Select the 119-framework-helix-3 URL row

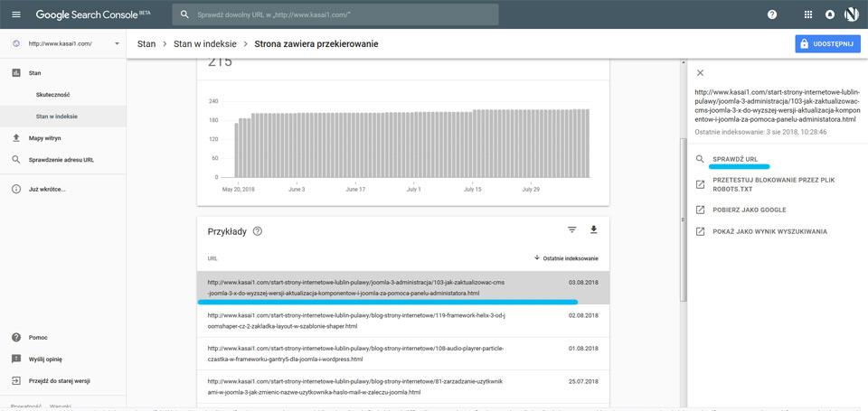pos(403,321)
